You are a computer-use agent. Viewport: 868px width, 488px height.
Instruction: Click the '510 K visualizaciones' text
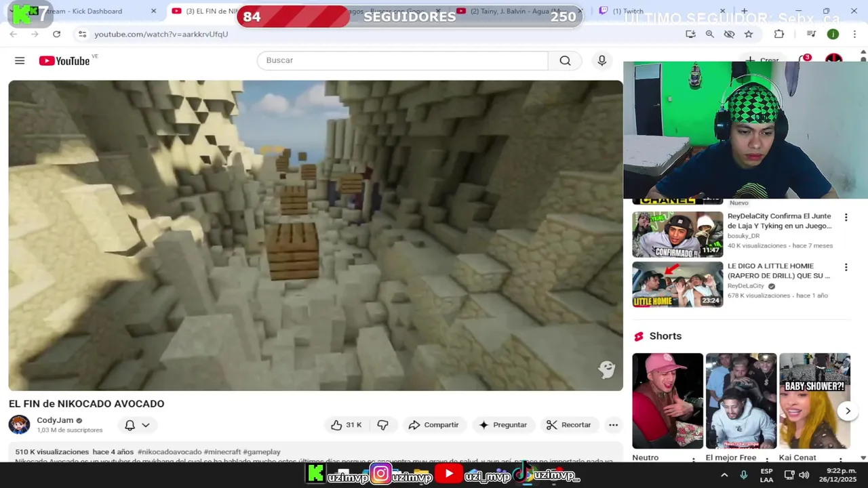tap(52, 452)
